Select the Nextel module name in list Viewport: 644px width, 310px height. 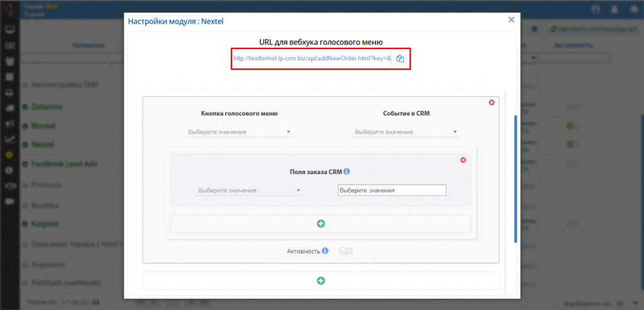[43, 145]
